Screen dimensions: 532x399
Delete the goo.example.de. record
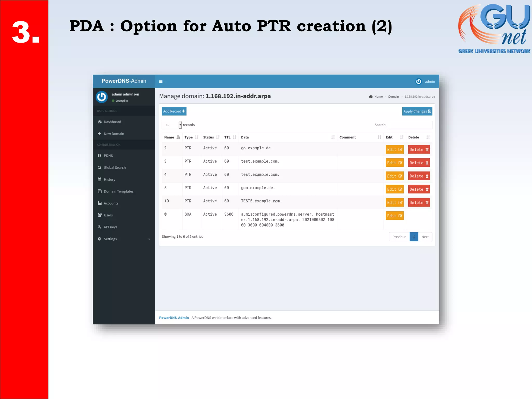[x=419, y=189]
